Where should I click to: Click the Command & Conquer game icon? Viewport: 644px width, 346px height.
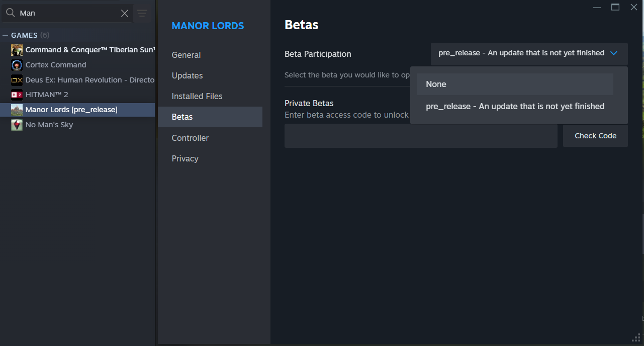[17, 50]
